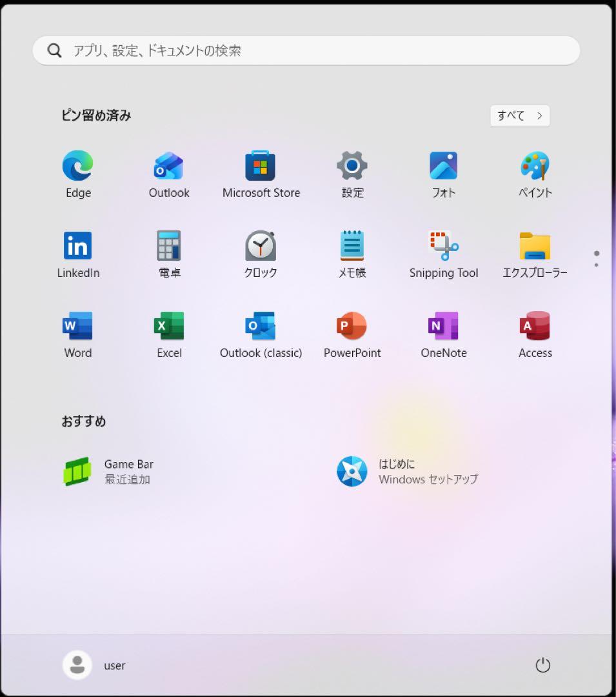Launch Microsoft Word
This screenshot has height=697, width=616.
pos(77,326)
